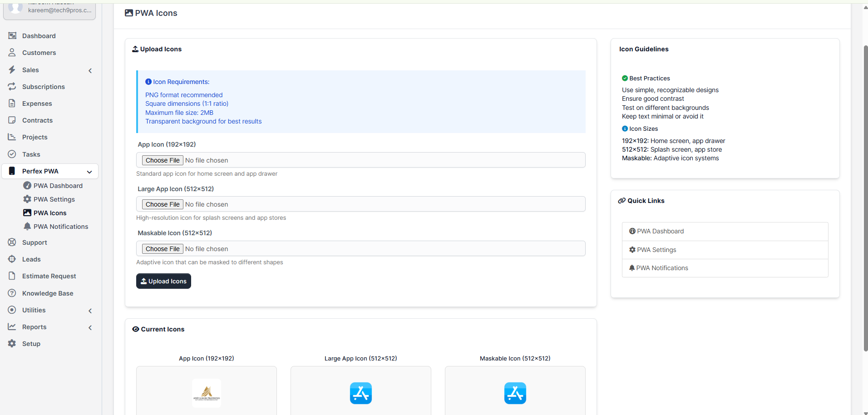Open the Customers menu item

coord(50,53)
